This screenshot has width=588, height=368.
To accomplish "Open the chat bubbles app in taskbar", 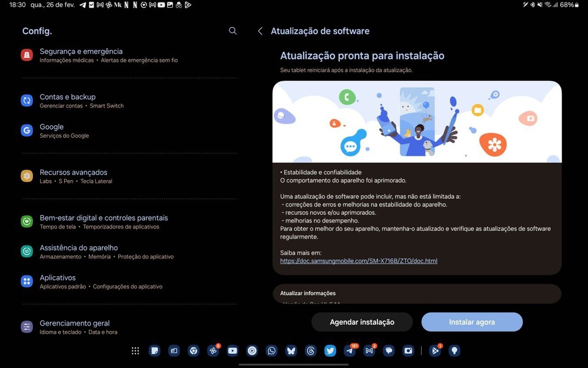I will coord(389,351).
